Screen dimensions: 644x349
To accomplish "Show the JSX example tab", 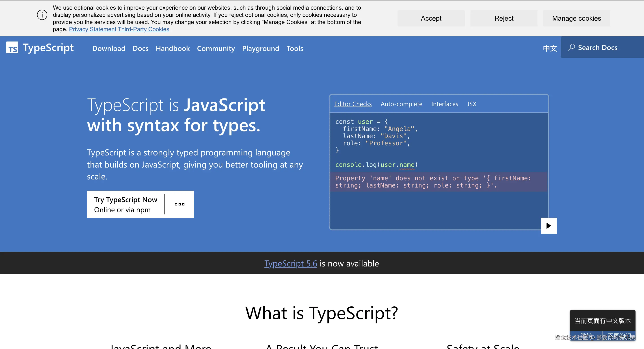I will coord(471,104).
